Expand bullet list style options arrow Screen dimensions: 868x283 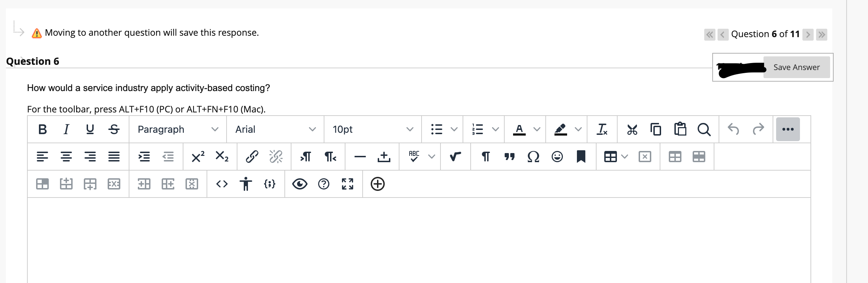pyautogui.click(x=454, y=129)
